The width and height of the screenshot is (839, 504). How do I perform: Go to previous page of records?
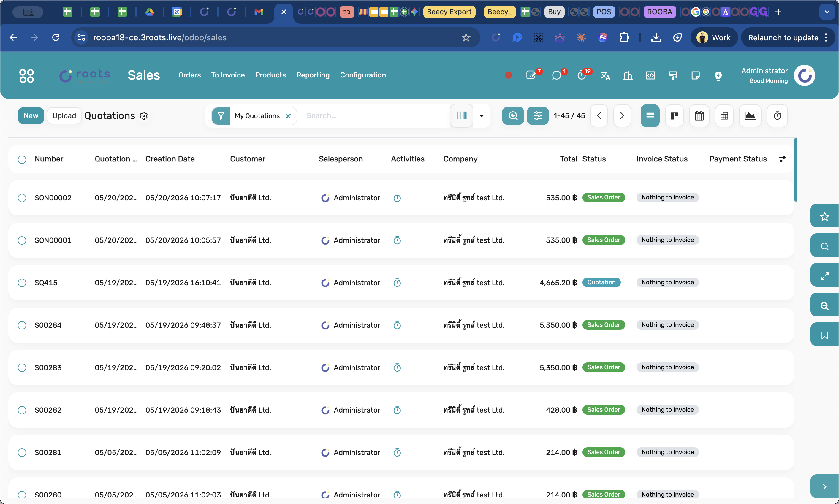599,116
